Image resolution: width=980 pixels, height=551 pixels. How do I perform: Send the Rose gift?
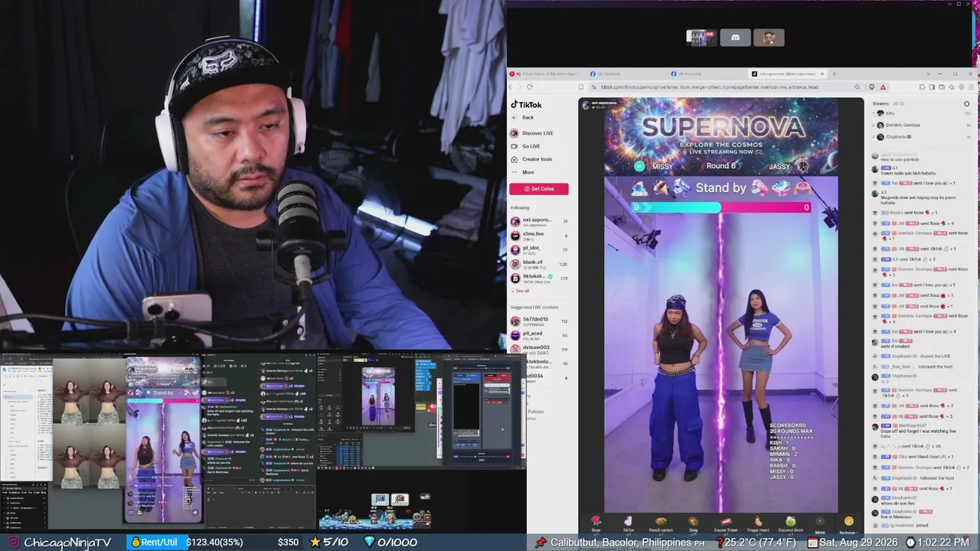tap(596, 523)
